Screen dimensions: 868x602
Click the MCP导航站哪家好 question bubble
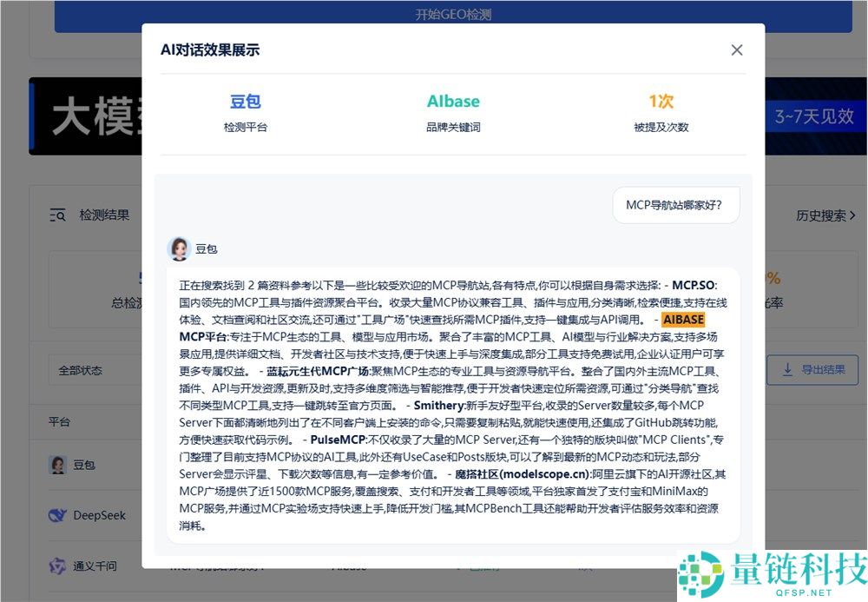click(676, 205)
